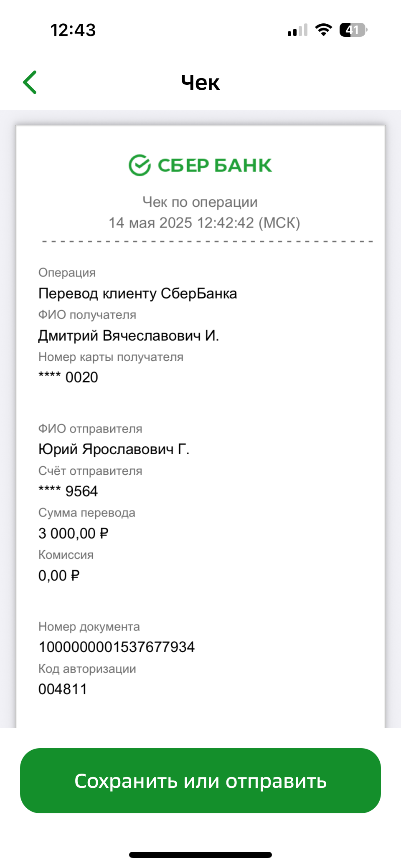This screenshot has width=401, height=868.
Task: Go back using the green chevron arrow
Action: click(30, 82)
